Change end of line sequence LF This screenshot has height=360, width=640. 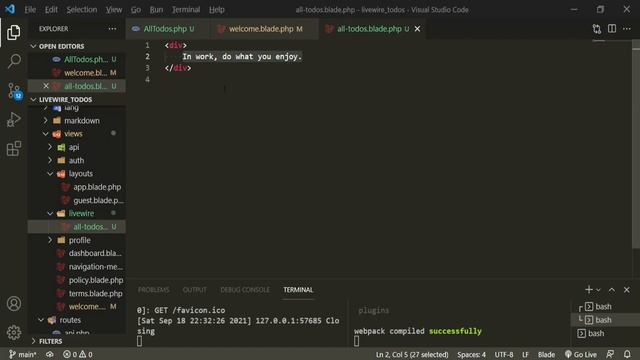coord(525,354)
